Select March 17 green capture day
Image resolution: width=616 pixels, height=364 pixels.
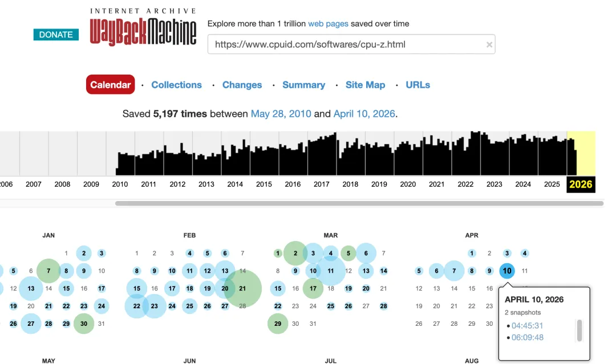click(x=313, y=288)
